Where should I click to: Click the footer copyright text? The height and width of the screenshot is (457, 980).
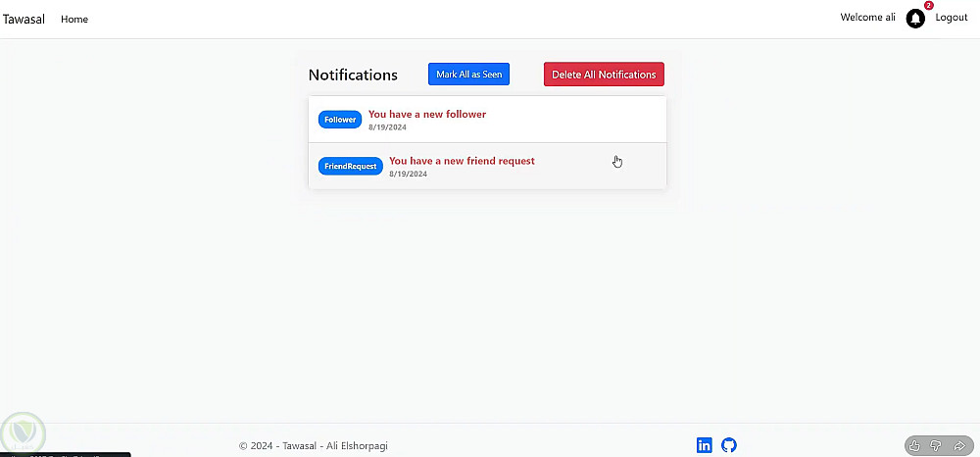(319, 446)
